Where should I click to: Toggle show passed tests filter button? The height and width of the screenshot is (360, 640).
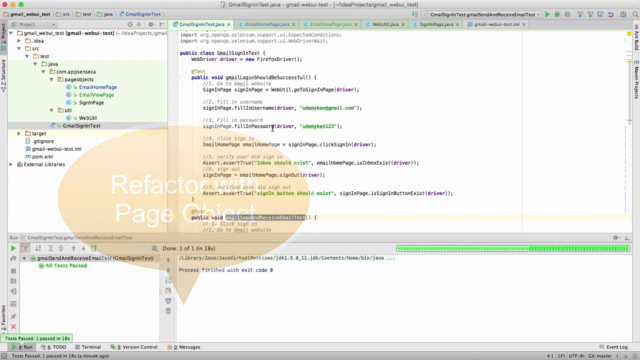point(25,248)
